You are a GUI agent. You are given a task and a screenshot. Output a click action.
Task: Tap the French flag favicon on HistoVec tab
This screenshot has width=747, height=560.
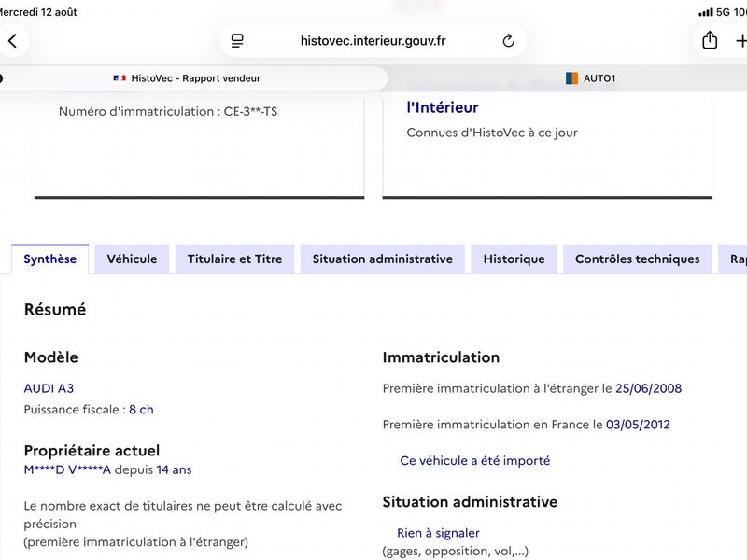coord(120,78)
